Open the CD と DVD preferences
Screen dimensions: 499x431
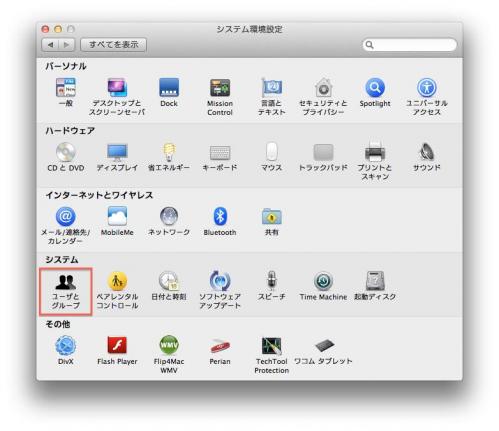coord(66,157)
